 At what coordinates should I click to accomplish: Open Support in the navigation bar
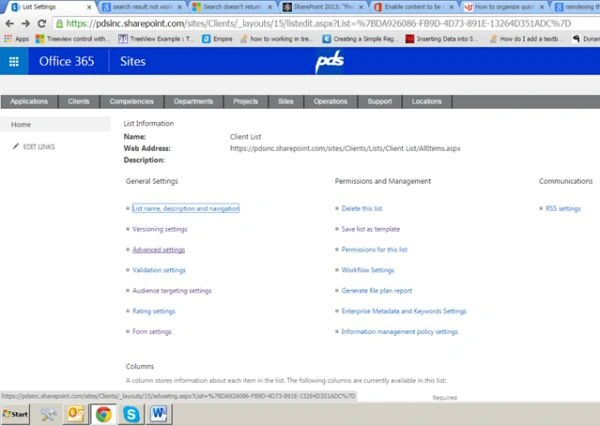point(380,101)
